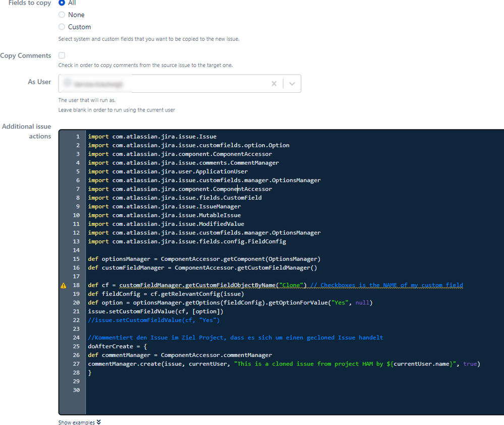Click the "import ...customfields.option.Option" line

tap(189, 145)
